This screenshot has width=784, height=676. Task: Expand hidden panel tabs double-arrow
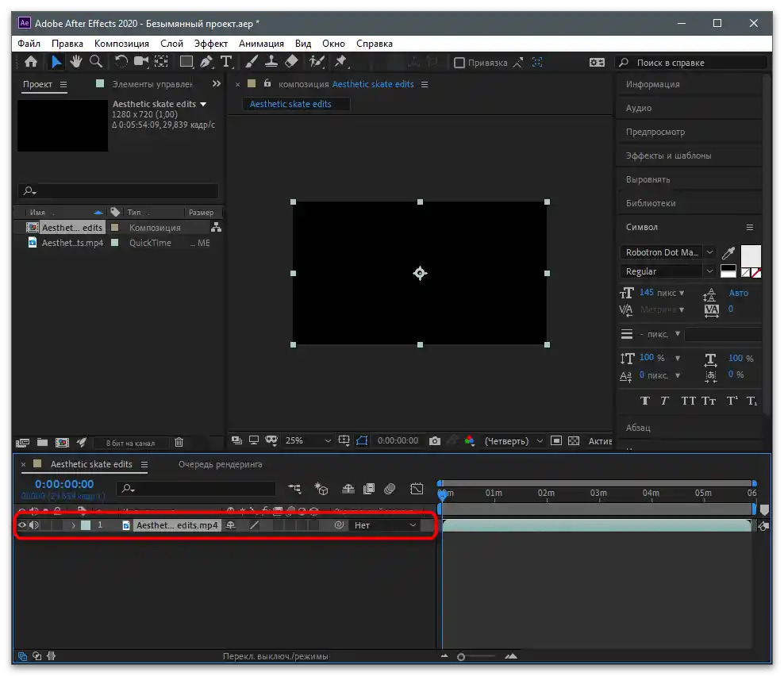(x=216, y=83)
